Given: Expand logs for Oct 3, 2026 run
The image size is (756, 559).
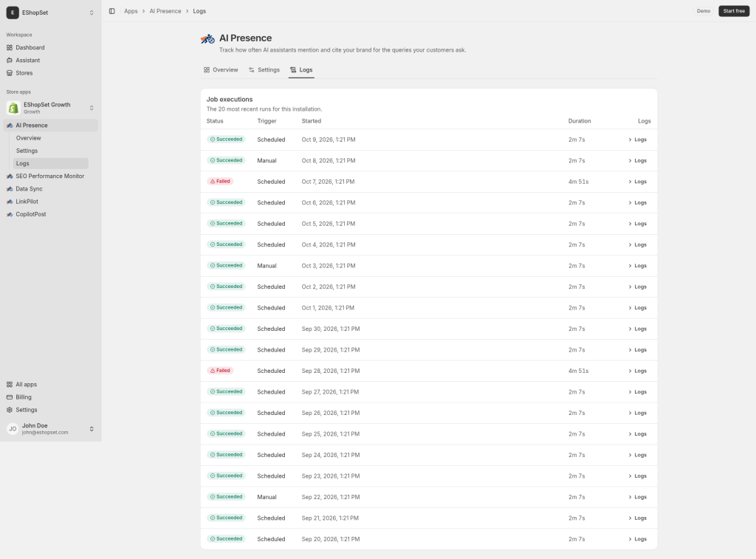Looking at the screenshot, I should [x=637, y=266].
